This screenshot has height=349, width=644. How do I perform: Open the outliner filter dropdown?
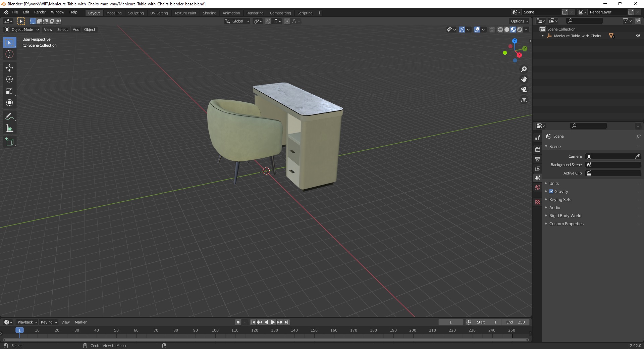point(628,21)
